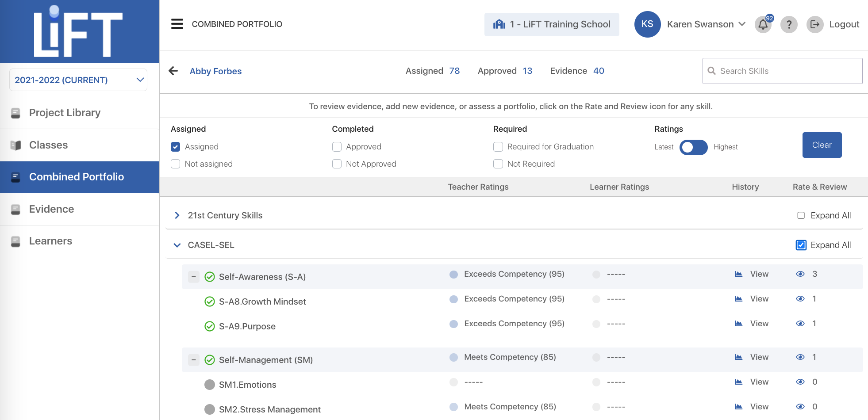Click the history chart icon for Self-Management (SM)
This screenshot has width=868, height=420.
738,357
